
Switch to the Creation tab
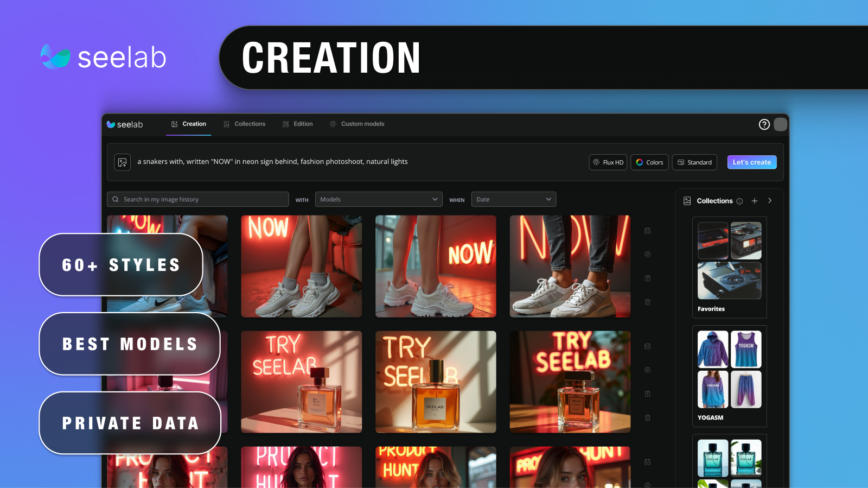189,124
